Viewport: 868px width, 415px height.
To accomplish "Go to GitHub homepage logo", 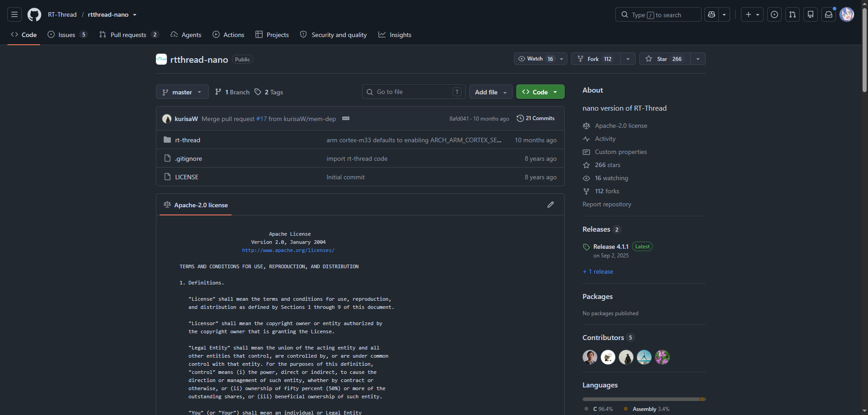I will coord(34,14).
